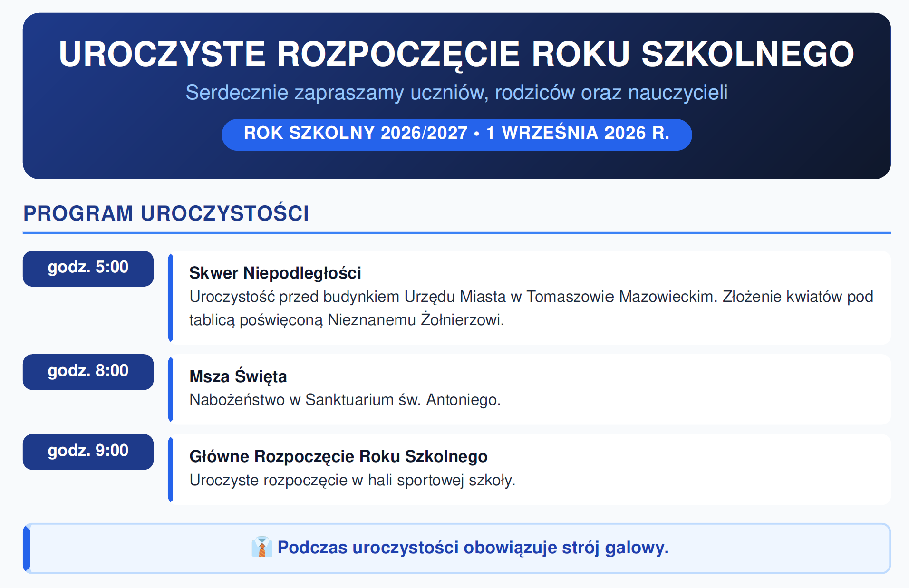Open the Główne Rozpoczęcie Roku Szkolnego title
This screenshot has width=909, height=588.
pos(338,456)
